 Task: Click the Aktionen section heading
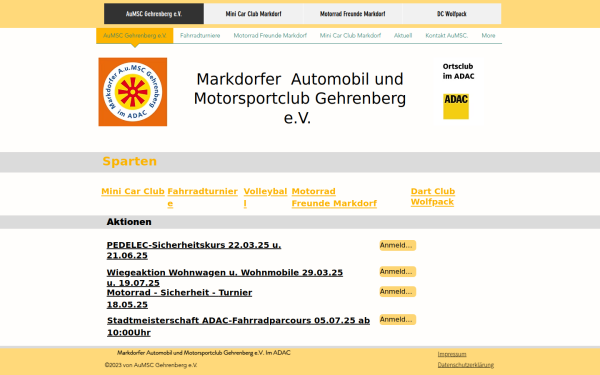pyautogui.click(x=129, y=222)
